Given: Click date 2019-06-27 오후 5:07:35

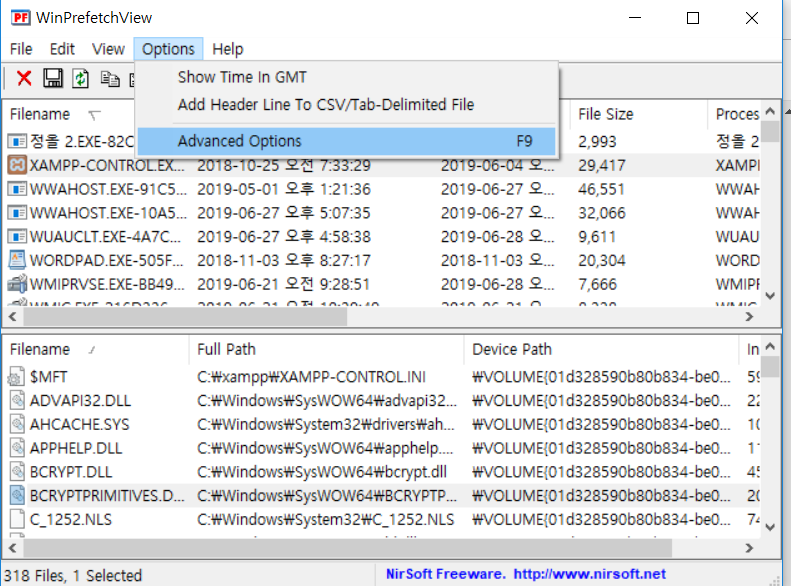Looking at the screenshot, I should point(284,213).
